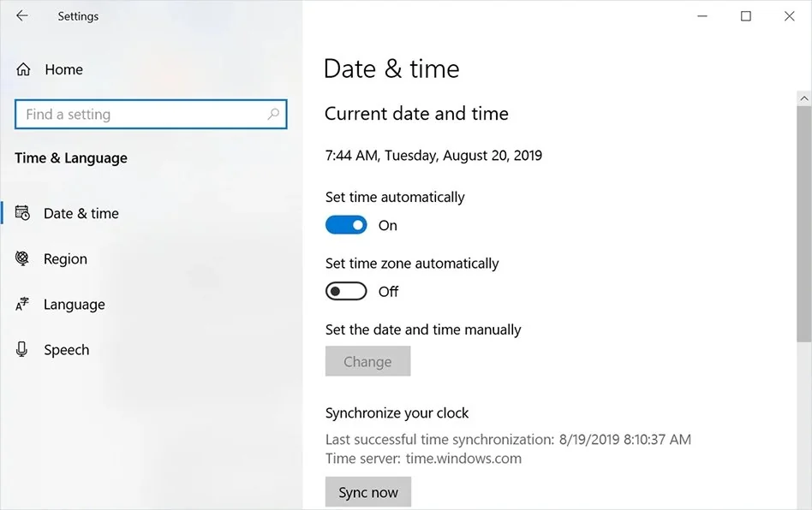Click the Region globe icon
Viewport: 812px width, 510px height.
click(23, 258)
